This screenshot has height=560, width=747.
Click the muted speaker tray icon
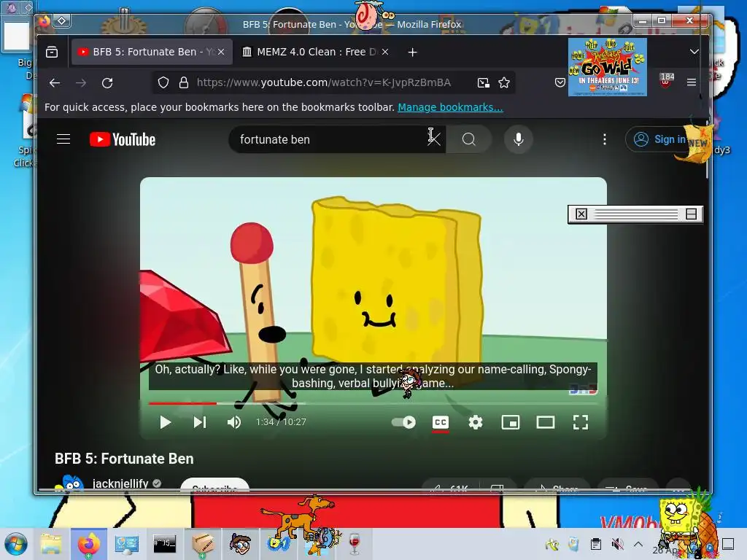coord(617,544)
